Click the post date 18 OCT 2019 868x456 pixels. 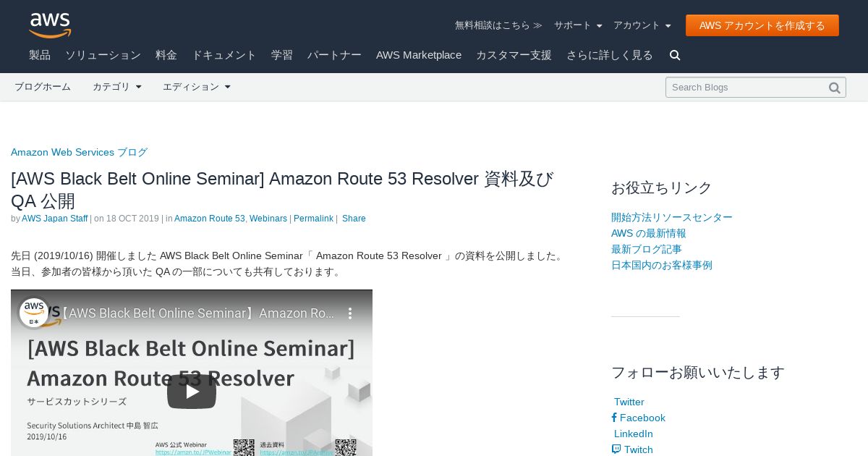click(x=132, y=219)
